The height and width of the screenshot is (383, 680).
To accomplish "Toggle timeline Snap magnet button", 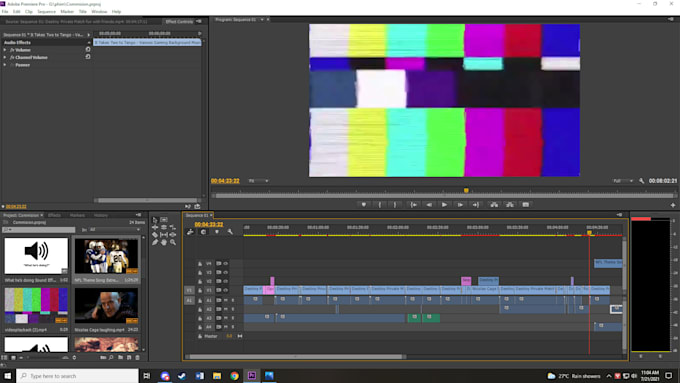I will coord(203,232).
